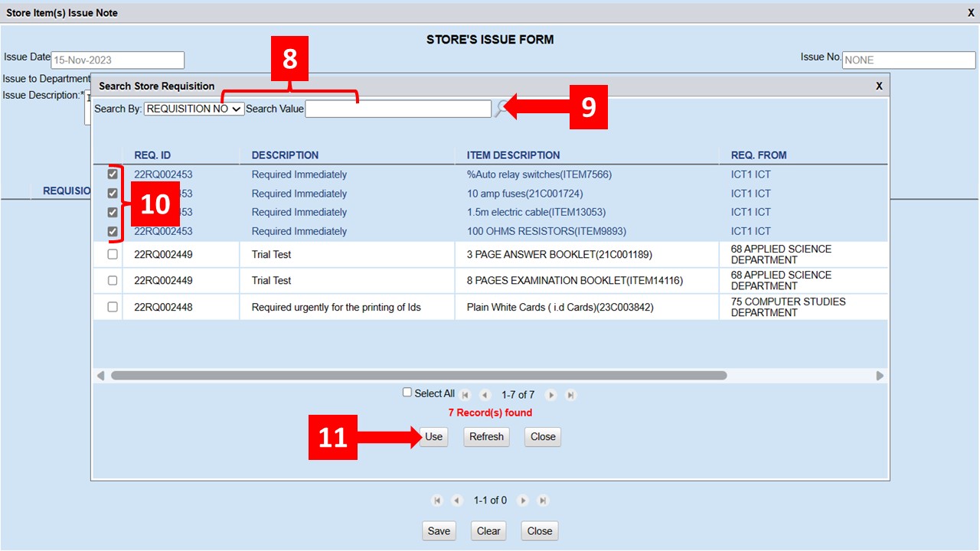Viewport: 980px width, 551px height.
Task: Click the magnifier search icon
Action: [501, 109]
